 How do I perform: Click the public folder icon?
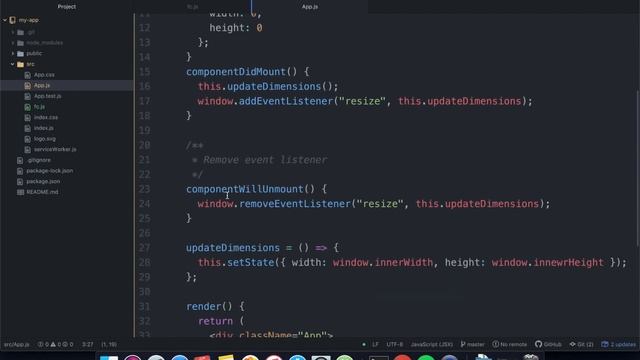20,53
